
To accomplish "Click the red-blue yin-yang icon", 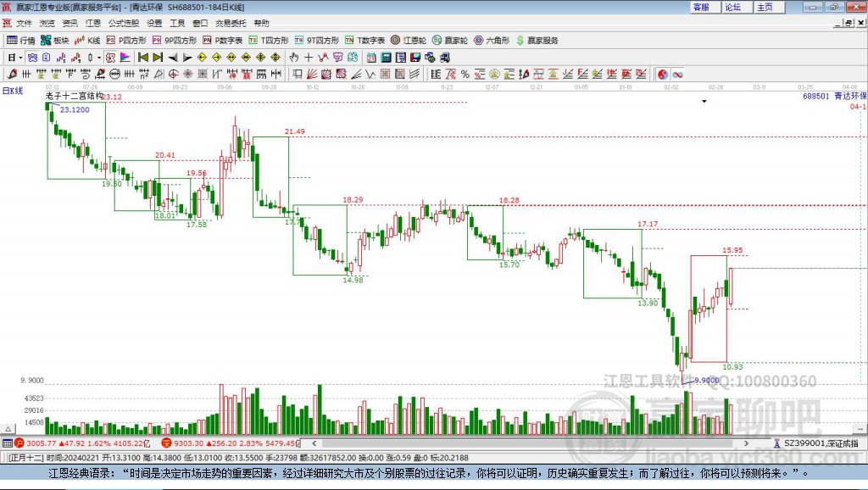I will pos(663,74).
